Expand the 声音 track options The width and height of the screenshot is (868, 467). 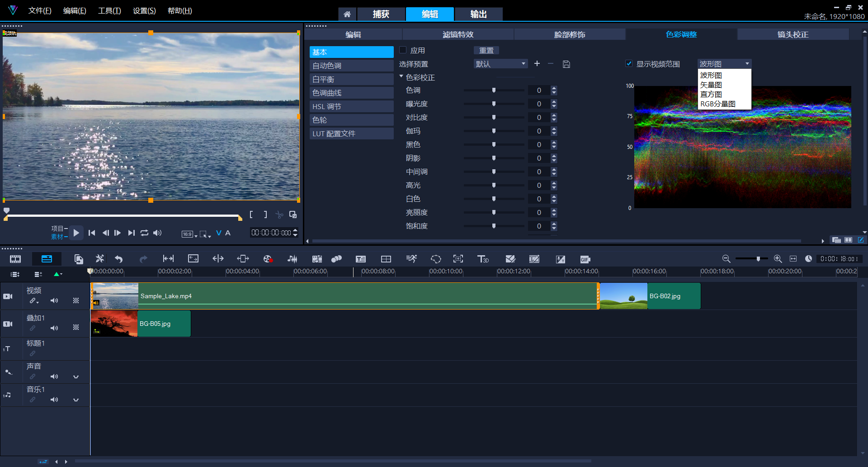[76, 376]
